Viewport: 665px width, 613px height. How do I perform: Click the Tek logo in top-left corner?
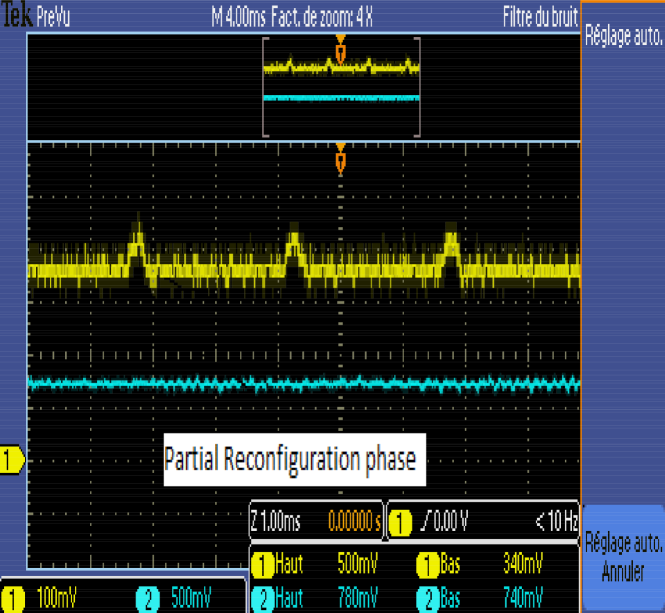pos(16,17)
